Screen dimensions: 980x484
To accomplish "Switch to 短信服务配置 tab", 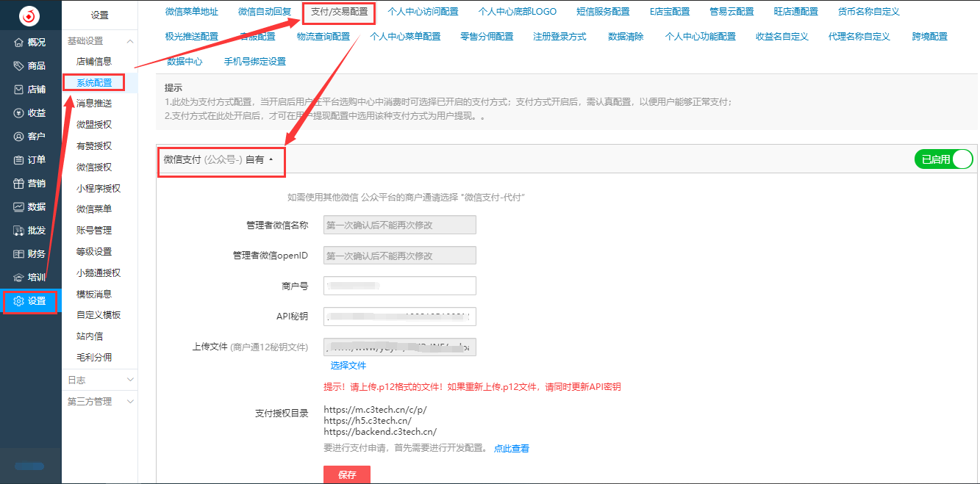I will coord(603,12).
